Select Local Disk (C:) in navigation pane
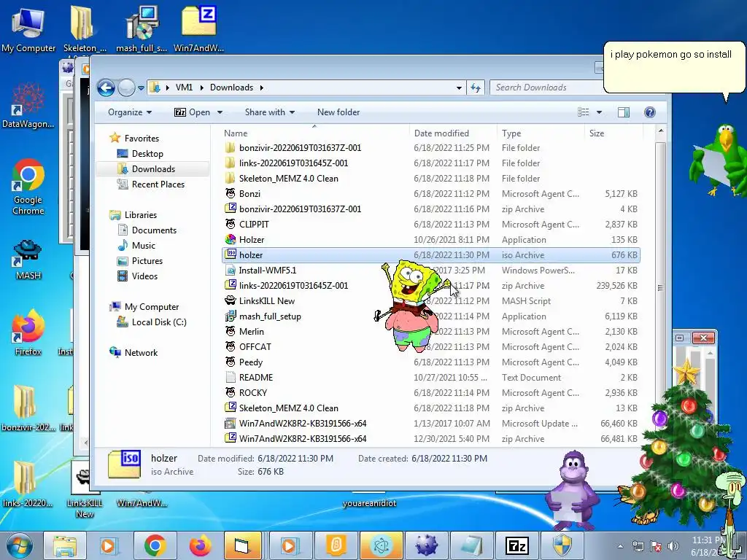 click(x=158, y=322)
